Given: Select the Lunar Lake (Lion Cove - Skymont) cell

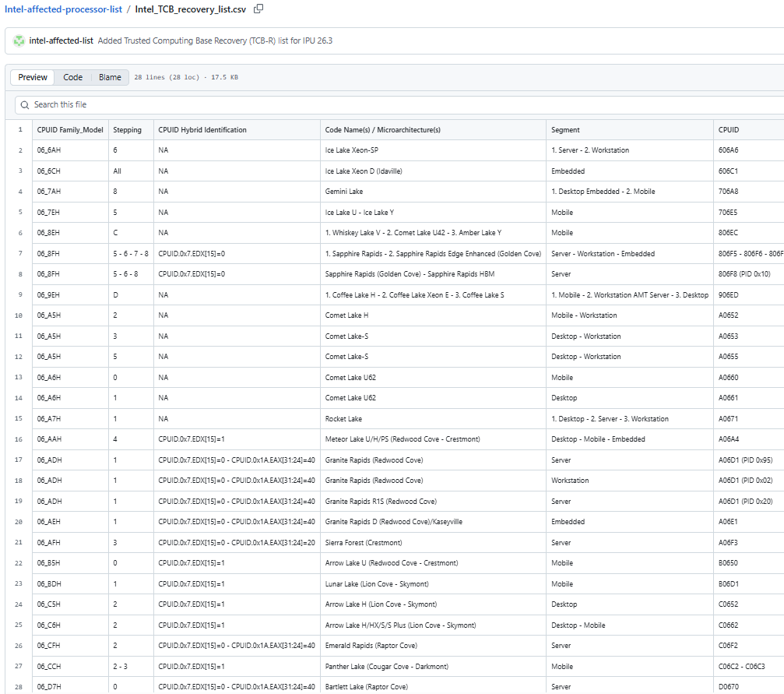Looking at the screenshot, I should tap(433, 584).
